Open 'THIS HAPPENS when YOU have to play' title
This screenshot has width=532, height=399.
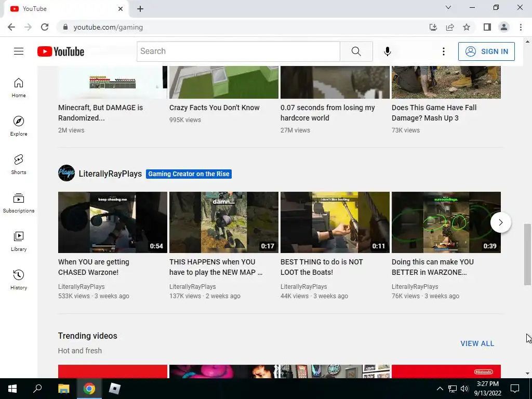point(216,267)
